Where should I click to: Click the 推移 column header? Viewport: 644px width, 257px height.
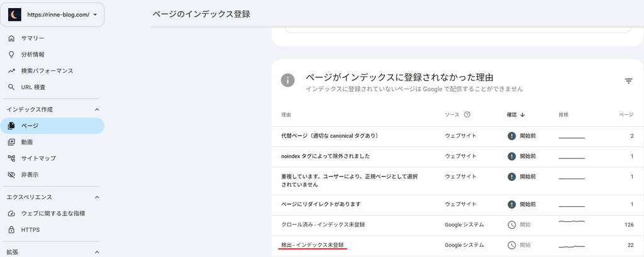point(563,115)
